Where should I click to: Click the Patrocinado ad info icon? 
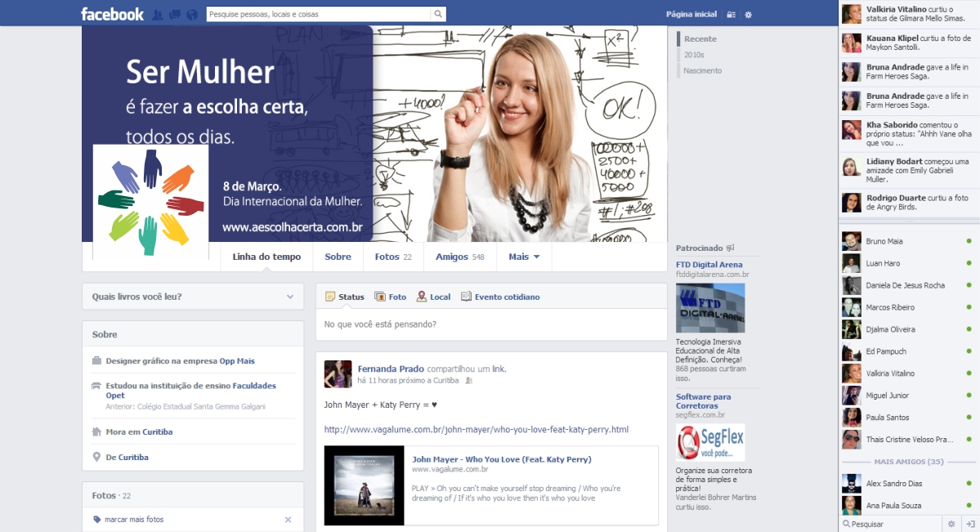pos(730,248)
